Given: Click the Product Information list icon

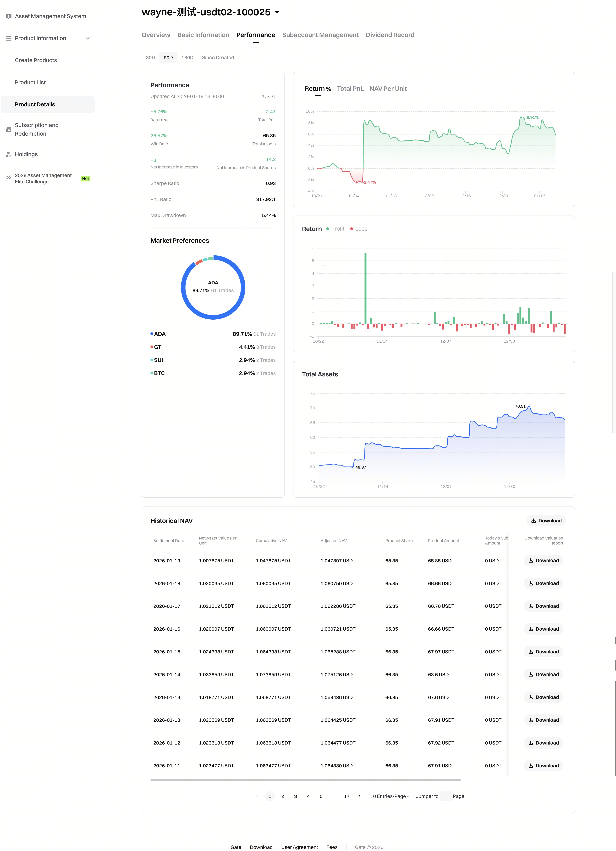Looking at the screenshot, I should 8,38.
